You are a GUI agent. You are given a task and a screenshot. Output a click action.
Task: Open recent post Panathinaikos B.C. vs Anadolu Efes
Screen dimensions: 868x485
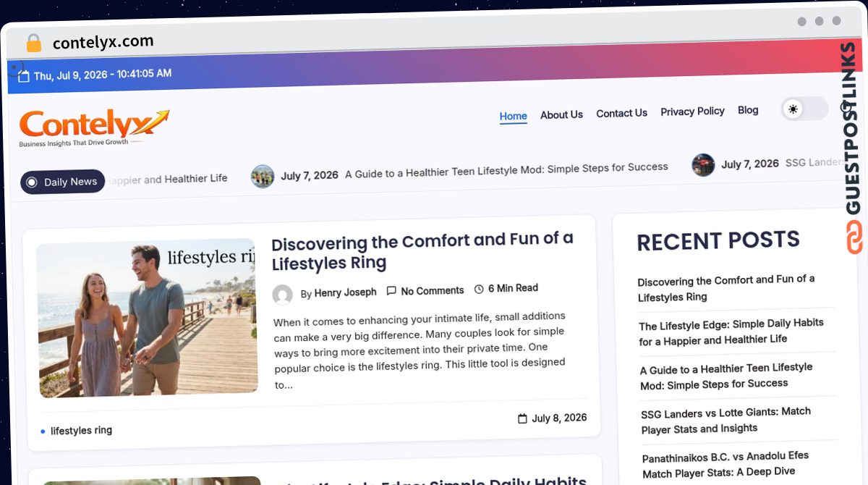click(x=726, y=465)
